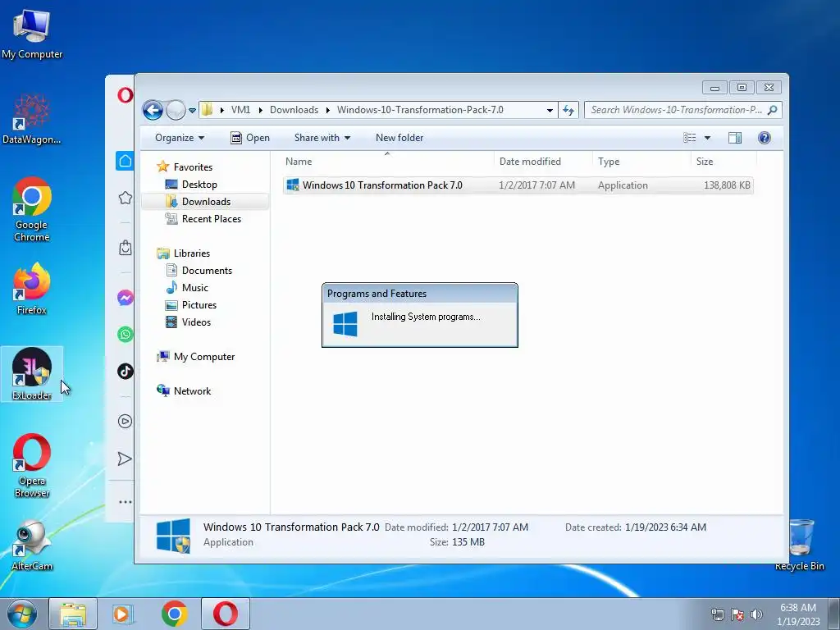Open DataWagon desktop shortcut

pos(32,119)
